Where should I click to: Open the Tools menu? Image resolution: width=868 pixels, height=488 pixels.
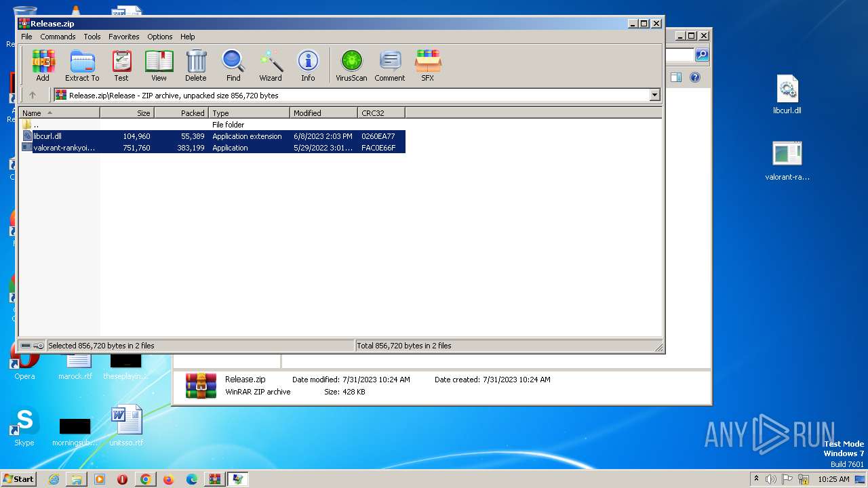pos(92,37)
